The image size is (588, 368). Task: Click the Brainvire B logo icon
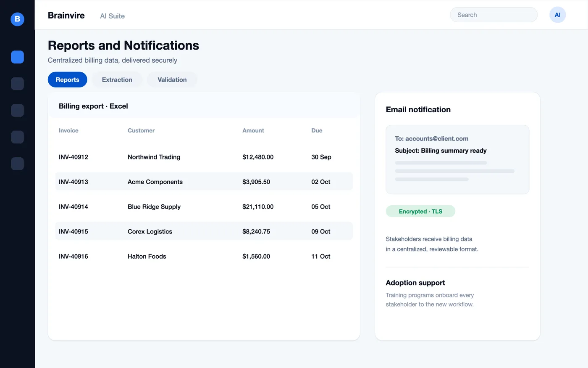point(17,19)
